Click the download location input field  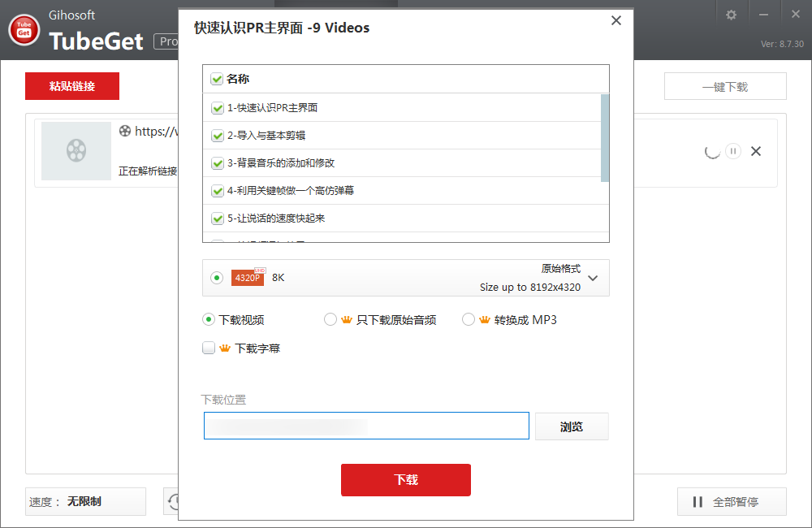(365, 426)
